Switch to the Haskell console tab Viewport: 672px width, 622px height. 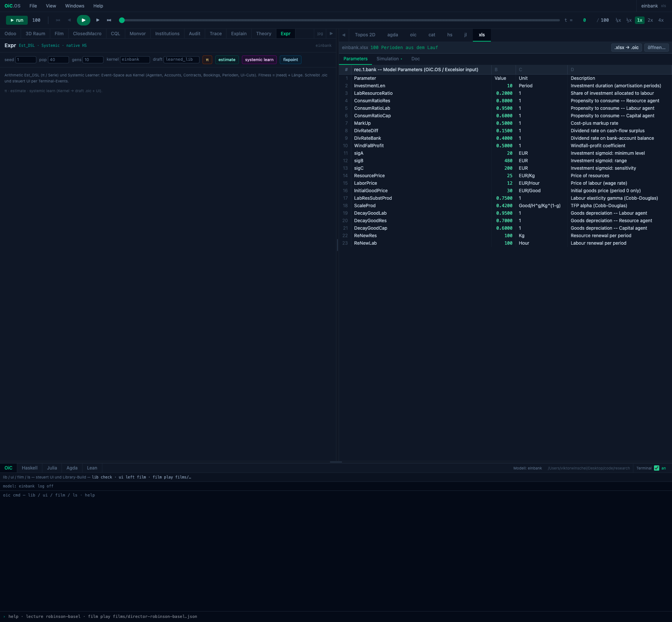point(30,468)
